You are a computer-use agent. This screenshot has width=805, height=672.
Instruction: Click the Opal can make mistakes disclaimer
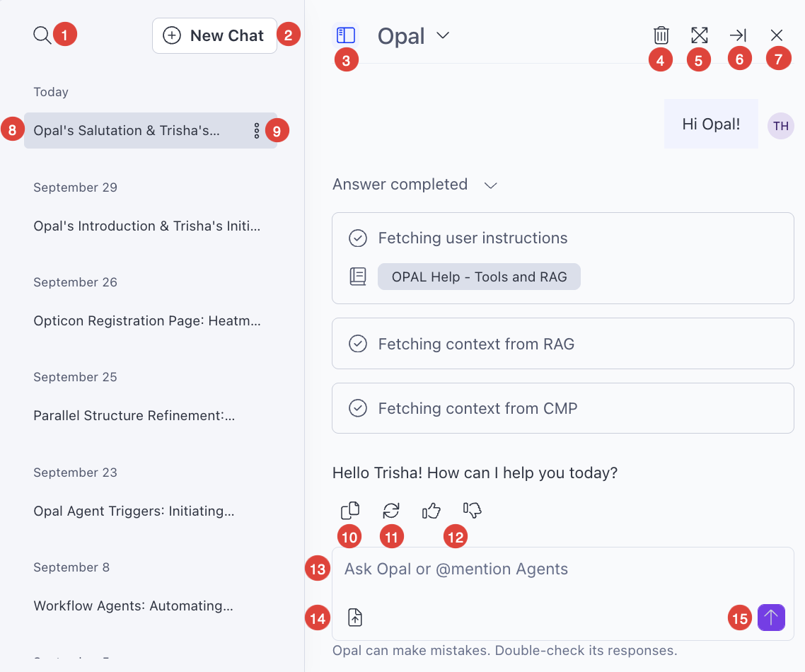(x=504, y=651)
